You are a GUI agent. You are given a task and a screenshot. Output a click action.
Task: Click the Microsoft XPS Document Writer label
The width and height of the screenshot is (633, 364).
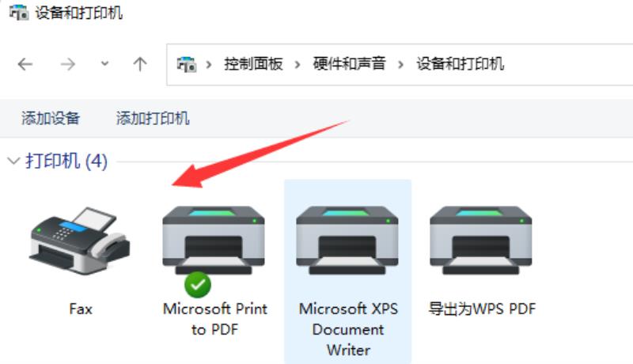(x=348, y=329)
